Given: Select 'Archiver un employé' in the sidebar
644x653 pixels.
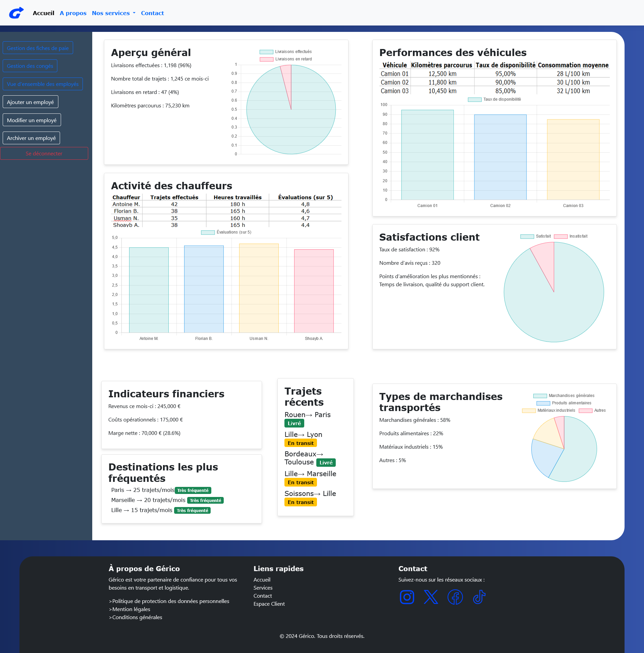Looking at the screenshot, I should [32, 138].
